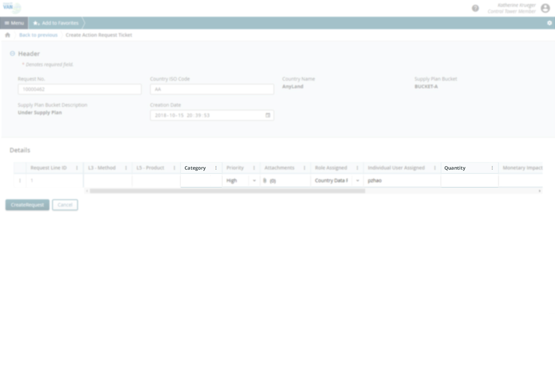Click the Quantity cell in row 1
This screenshot has width=555, height=392.
pyautogui.click(x=469, y=181)
